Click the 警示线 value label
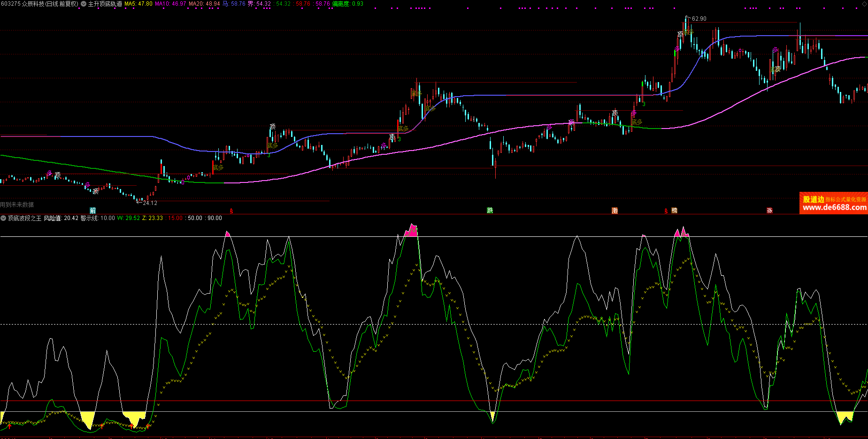 (x=98, y=218)
